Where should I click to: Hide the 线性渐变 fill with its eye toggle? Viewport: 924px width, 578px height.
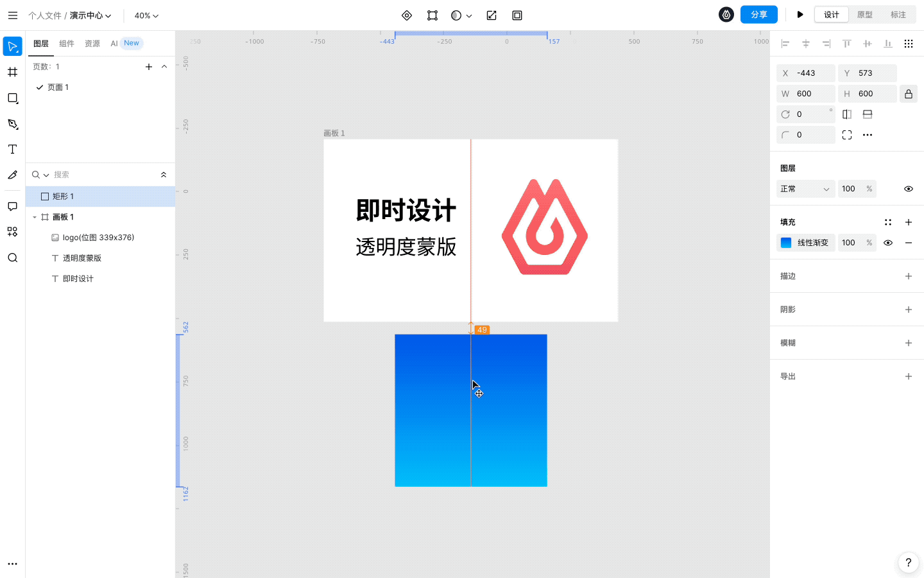point(887,242)
